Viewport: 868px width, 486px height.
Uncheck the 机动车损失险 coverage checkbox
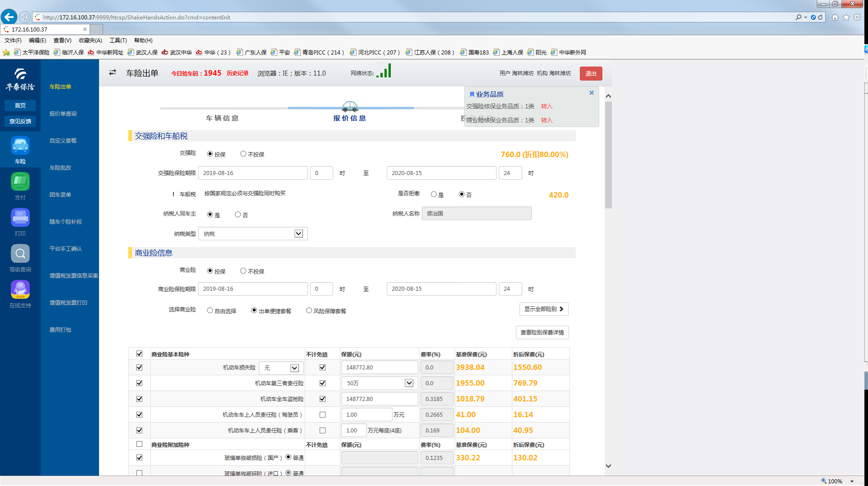click(139, 367)
